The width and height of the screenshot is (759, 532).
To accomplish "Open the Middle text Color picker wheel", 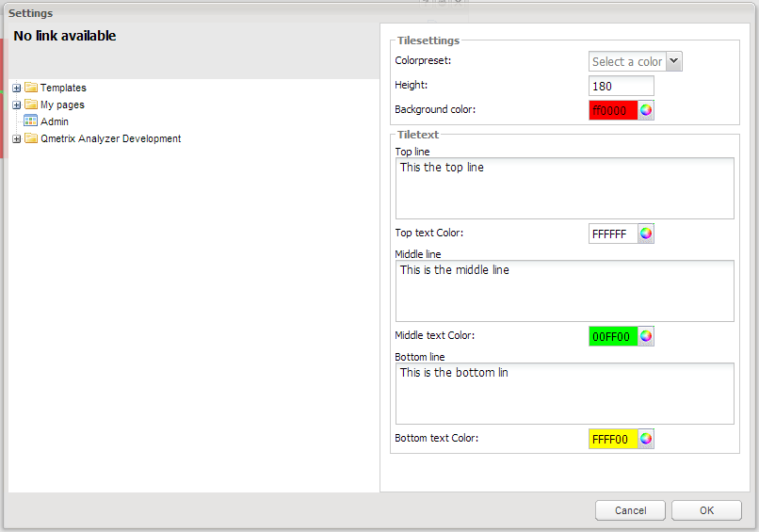I will (646, 336).
